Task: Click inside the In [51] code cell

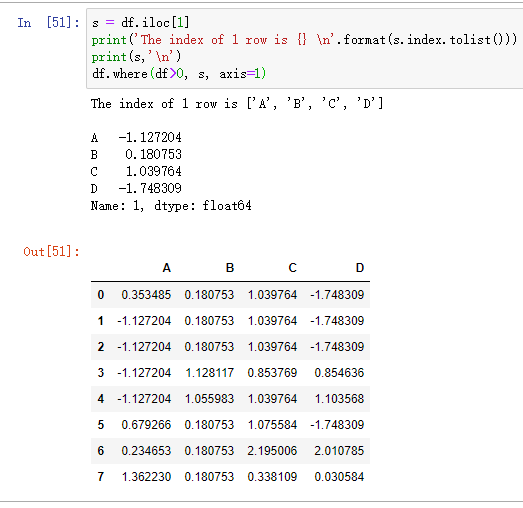Action: pos(305,48)
